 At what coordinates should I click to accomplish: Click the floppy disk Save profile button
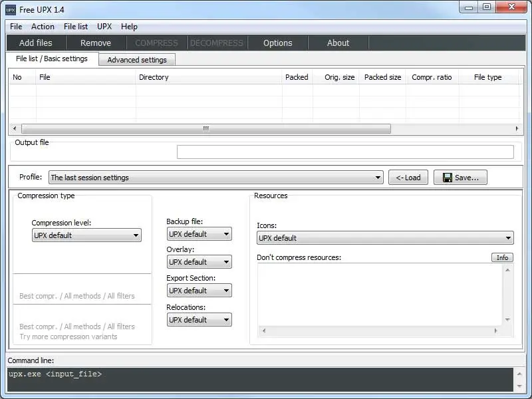click(460, 178)
